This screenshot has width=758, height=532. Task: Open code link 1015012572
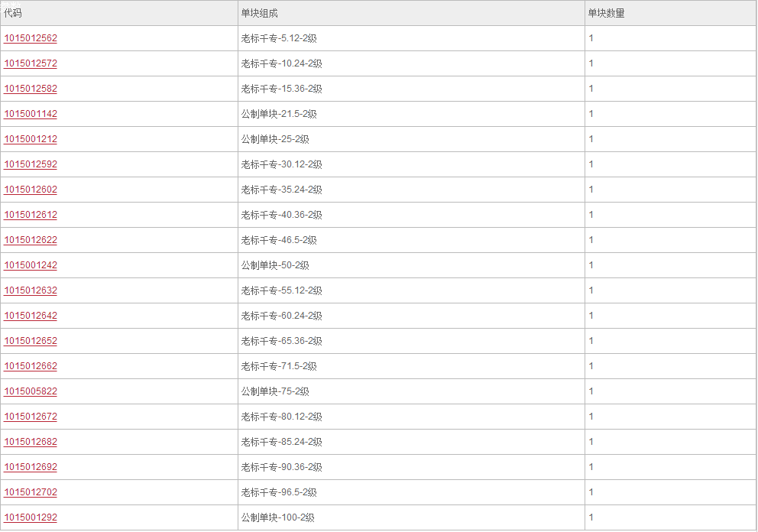pyautogui.click(x=31, y=63)
